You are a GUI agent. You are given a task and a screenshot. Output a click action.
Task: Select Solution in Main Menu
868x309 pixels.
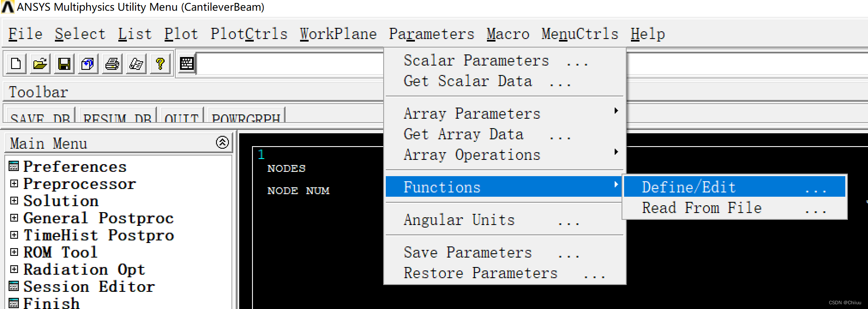(x=61, y=201)
